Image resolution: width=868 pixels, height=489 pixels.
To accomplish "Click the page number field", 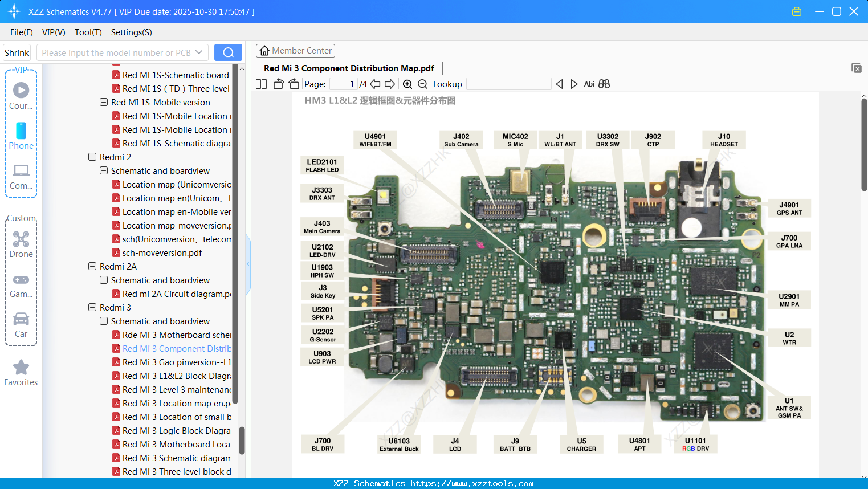I will (x=344, y=84).
